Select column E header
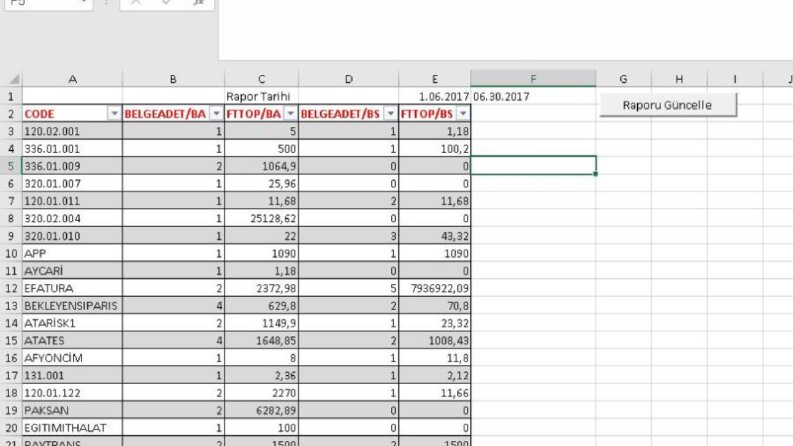The height and width of the screenshot is (446, 793). 434,79
